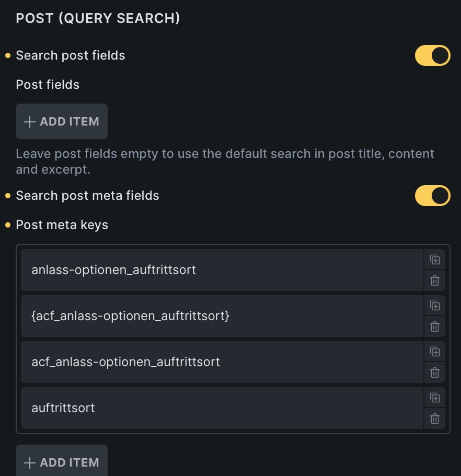Click the Post (Query Search) section heading
461x476 pixels.
point(98,18)
